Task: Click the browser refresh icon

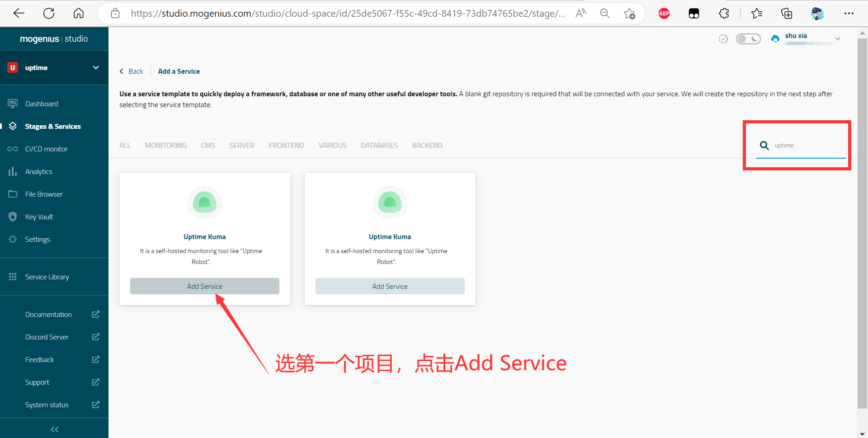Action: coord(49,14)
